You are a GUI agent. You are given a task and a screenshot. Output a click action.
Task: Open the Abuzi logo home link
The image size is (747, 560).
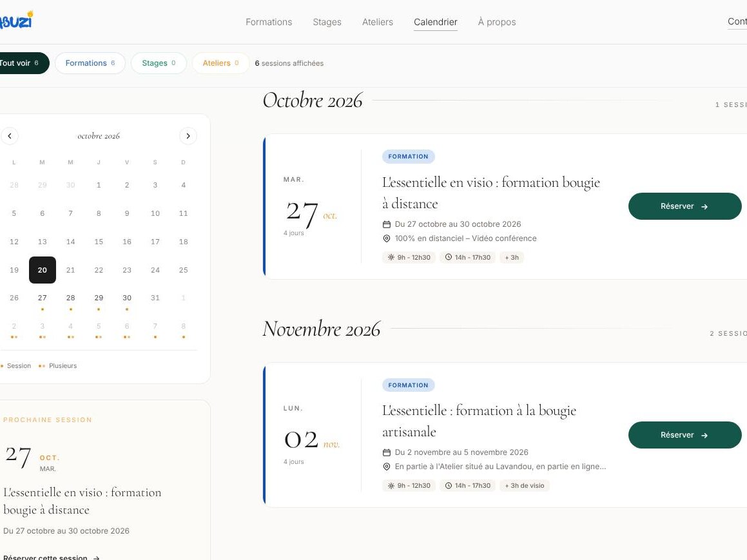pos(17,20)
